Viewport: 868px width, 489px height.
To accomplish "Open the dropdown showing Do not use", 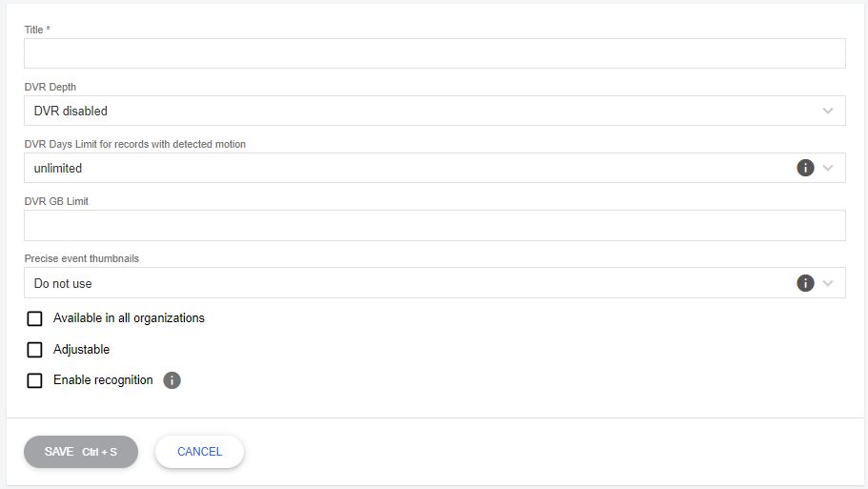I will pyautogui.click(x=400, y=283).
